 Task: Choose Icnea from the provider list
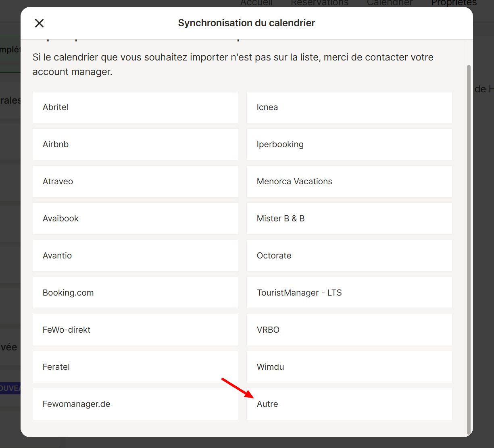tap(349, 107)
